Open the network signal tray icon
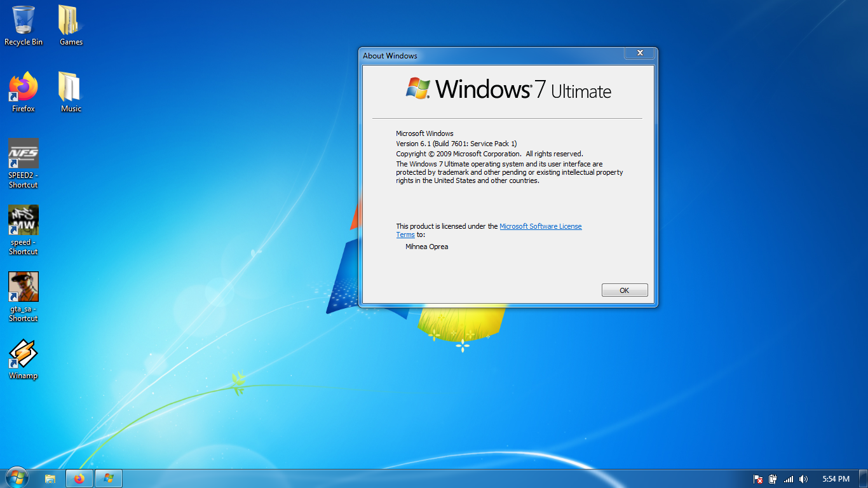868x488 pixels. coord(789,479)
